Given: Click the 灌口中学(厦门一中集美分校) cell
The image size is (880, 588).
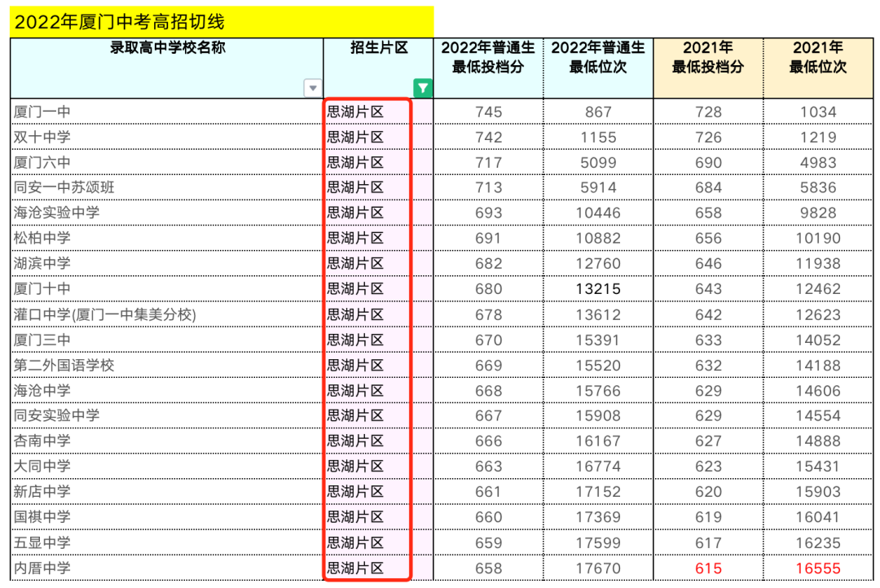Looking at the screenshot, I should click(167, 314).
